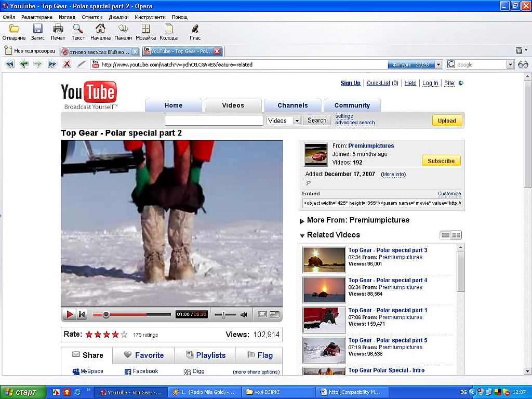Click the YouTube search text field

(214, 121)
